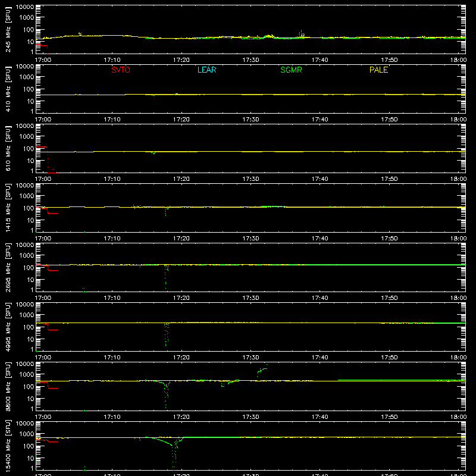
Task: Click 18:00 tick under 245 MHz panel
Action: point(458,60)
